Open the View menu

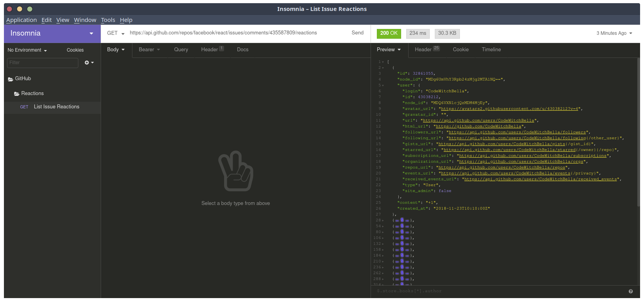63,20
